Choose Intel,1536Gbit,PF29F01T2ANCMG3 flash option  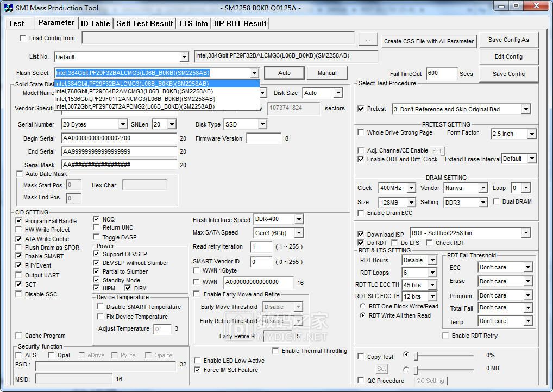tap(157, 99)
